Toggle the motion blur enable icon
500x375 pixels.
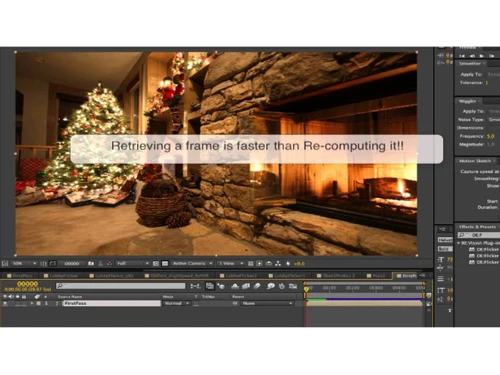[257, 286]
